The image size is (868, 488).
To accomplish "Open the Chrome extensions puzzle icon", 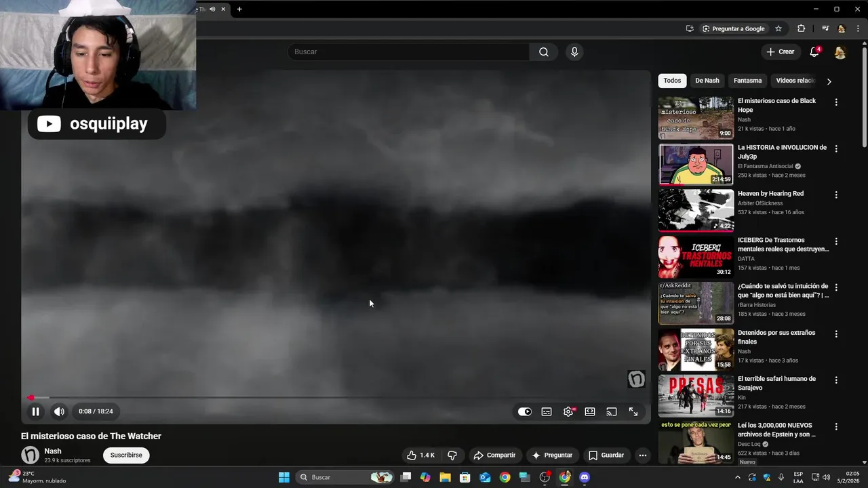I will (x=802, y=28).
